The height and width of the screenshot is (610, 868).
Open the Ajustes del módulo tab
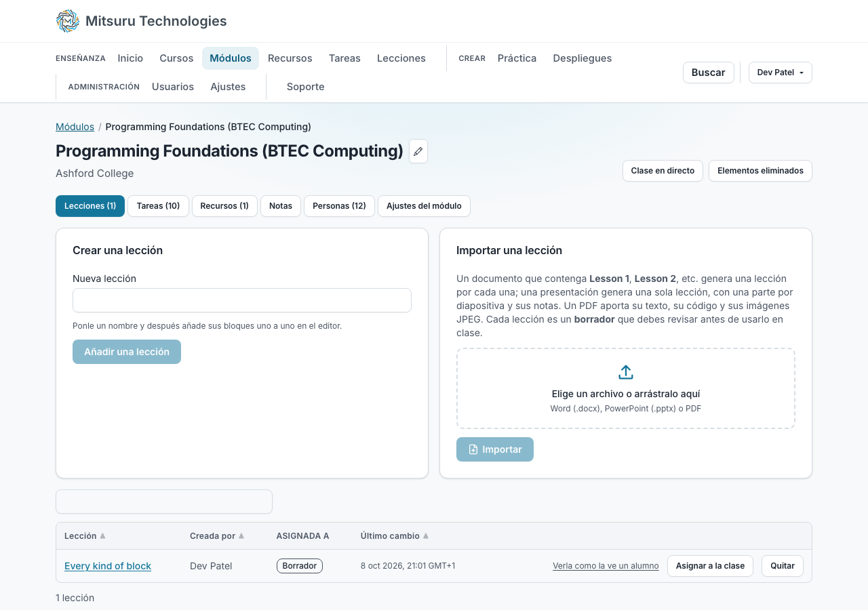[424, 206]
